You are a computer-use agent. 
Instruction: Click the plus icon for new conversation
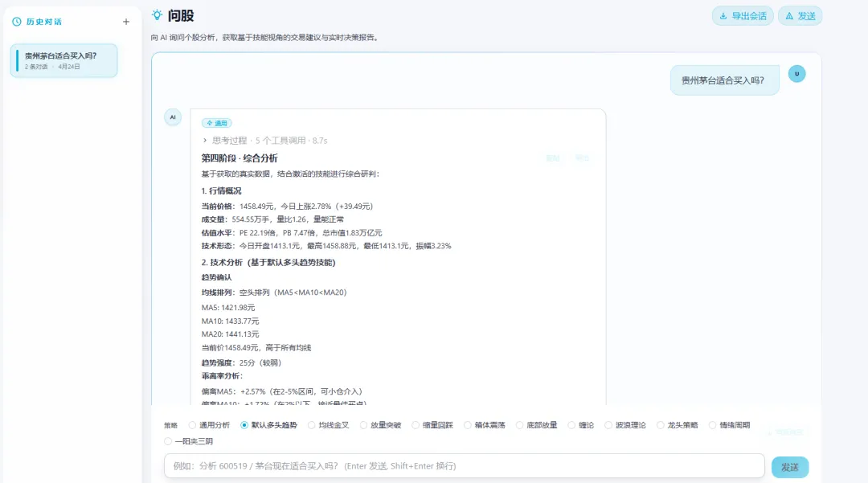[x=126, y=22]
